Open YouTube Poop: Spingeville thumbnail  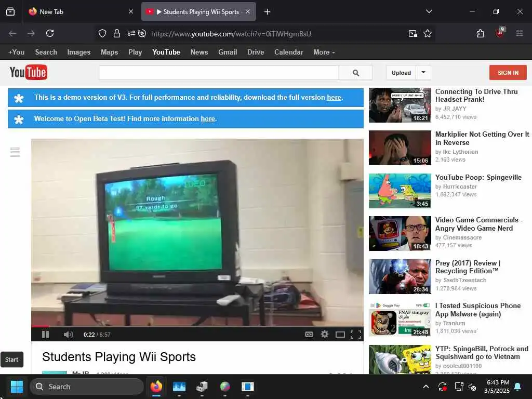(x=400, y=191)
